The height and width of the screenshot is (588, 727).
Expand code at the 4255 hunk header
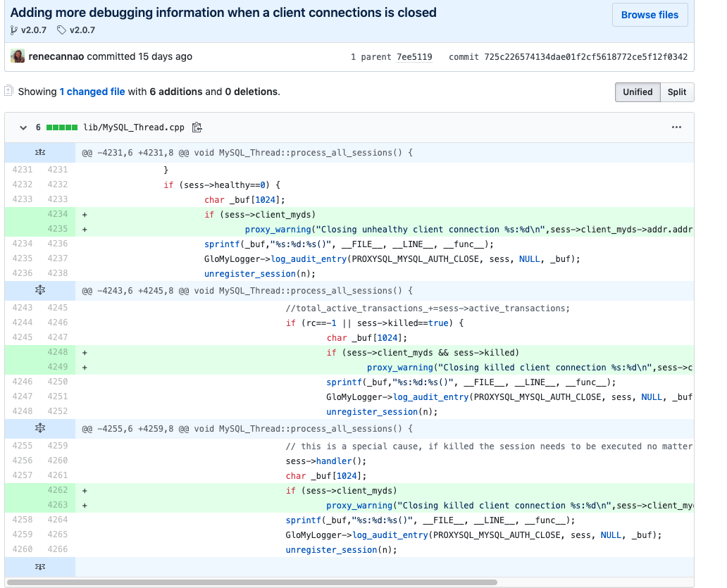tap(40, 428)
